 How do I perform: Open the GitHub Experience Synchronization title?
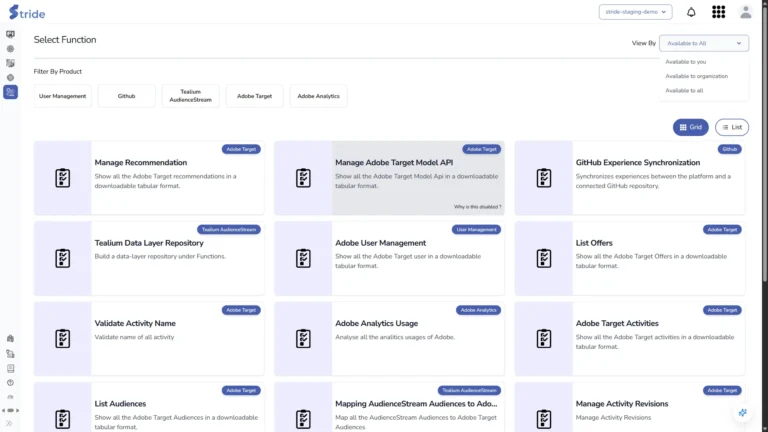(638, 163)
